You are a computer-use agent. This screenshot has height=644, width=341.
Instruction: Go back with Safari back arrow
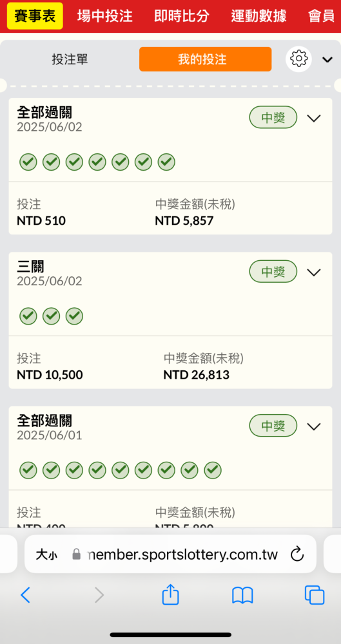click(x=26, y=594)
